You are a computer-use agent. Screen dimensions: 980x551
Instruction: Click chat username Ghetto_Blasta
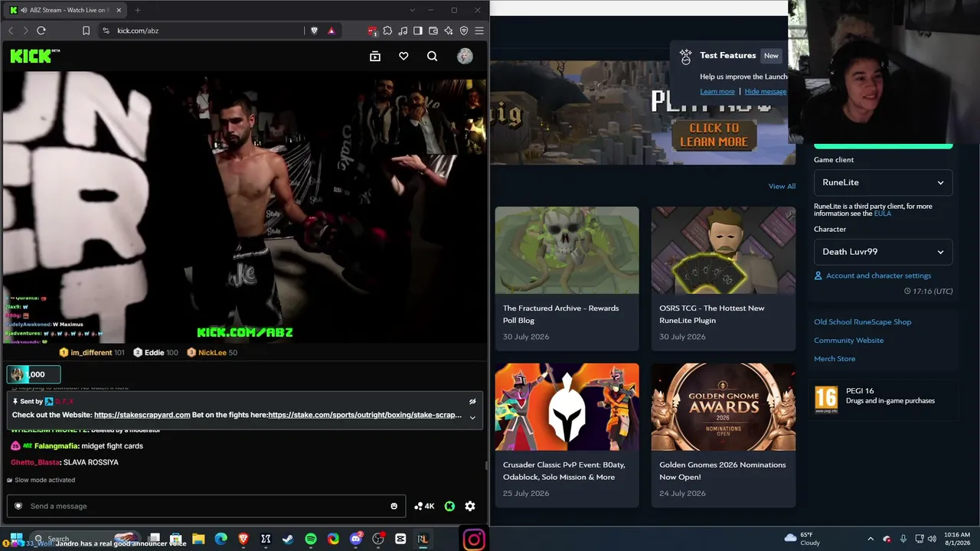coord(34,462)
